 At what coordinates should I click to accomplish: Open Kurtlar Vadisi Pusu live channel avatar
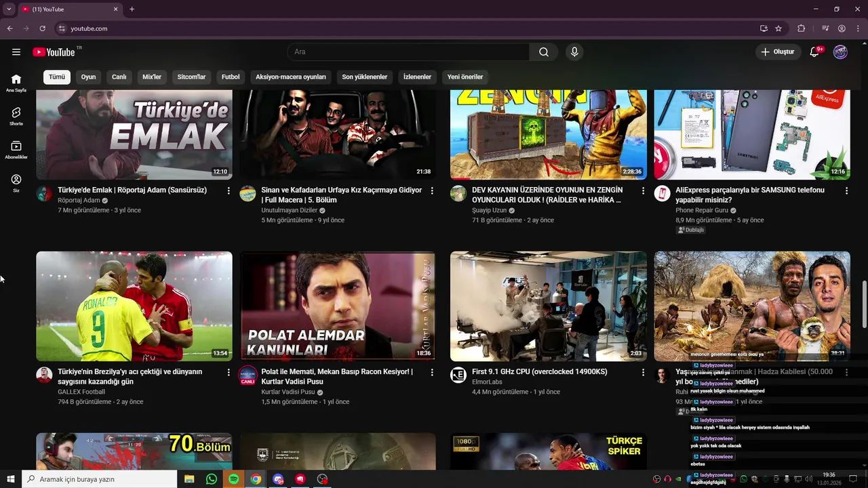(x=248, y=375)
